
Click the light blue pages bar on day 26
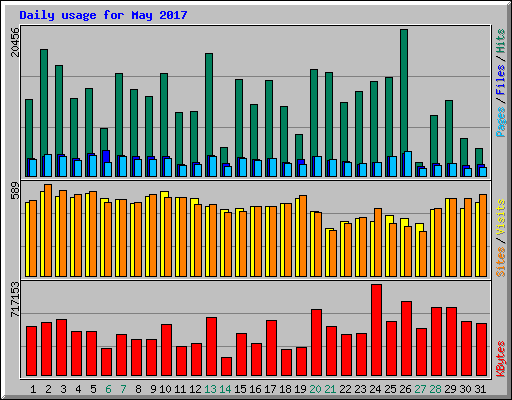click(408, 164)
